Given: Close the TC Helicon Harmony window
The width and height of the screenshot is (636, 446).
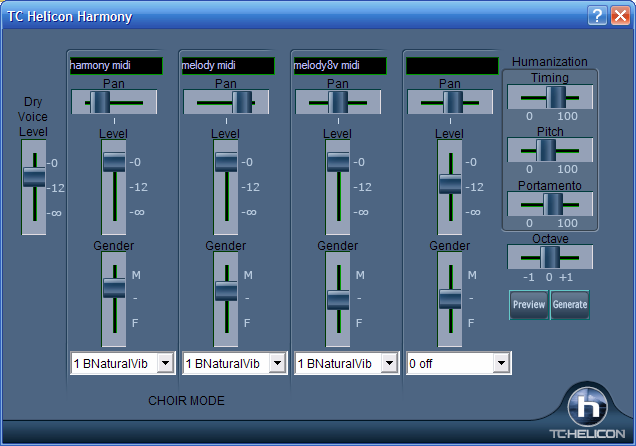Looking at the screenshot, I should (621, 16).
